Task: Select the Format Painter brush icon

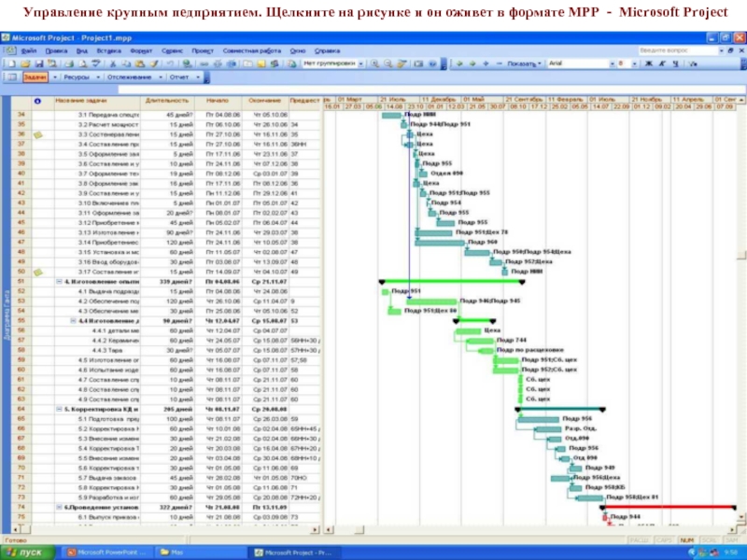Action: [154, 63]
